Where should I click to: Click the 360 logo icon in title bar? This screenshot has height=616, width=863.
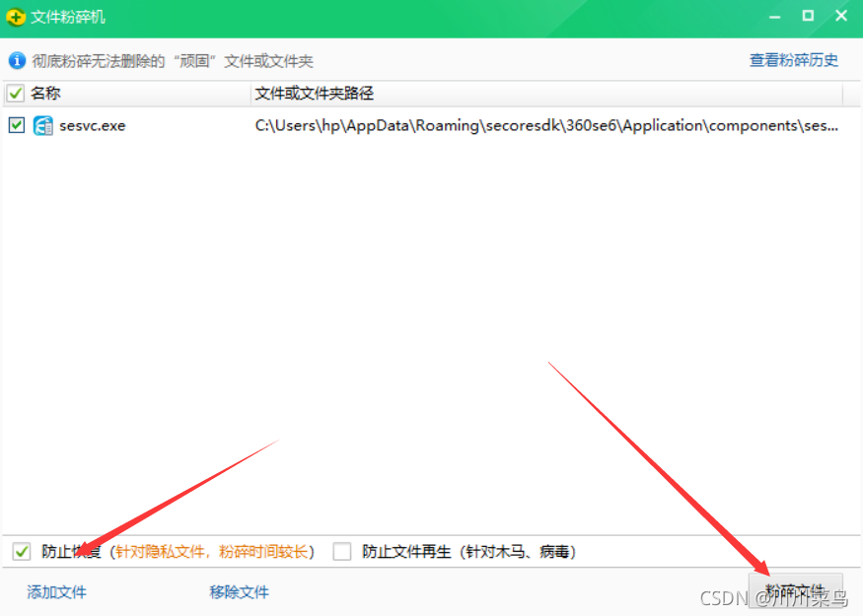coord(16,17)
